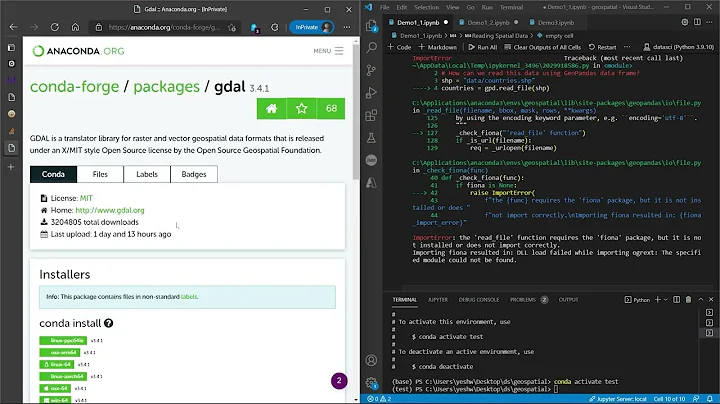Click the browser address bar
The width and height of the screenshot is (720, 404).
tap(164, 27)
